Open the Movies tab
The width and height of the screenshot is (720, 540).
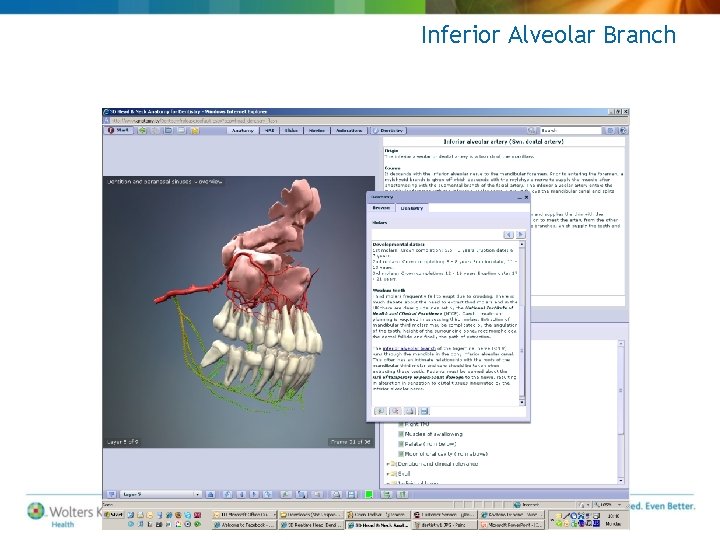click(317, 131)
